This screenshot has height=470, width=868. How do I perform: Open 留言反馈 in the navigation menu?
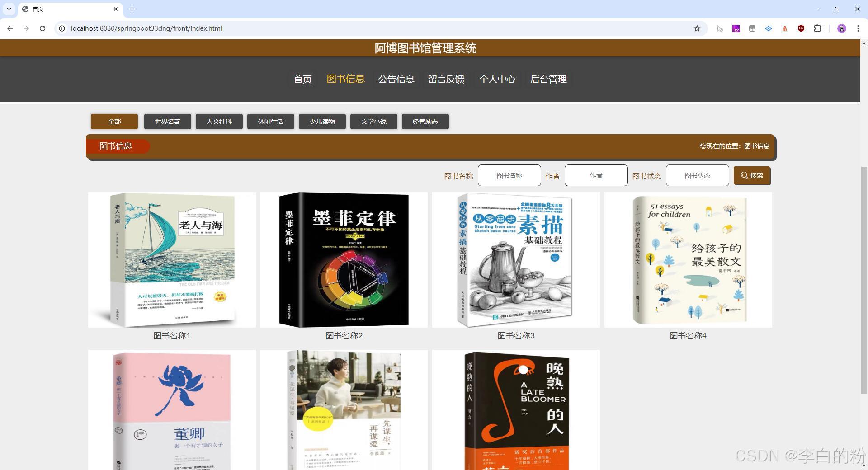(446, 79)
